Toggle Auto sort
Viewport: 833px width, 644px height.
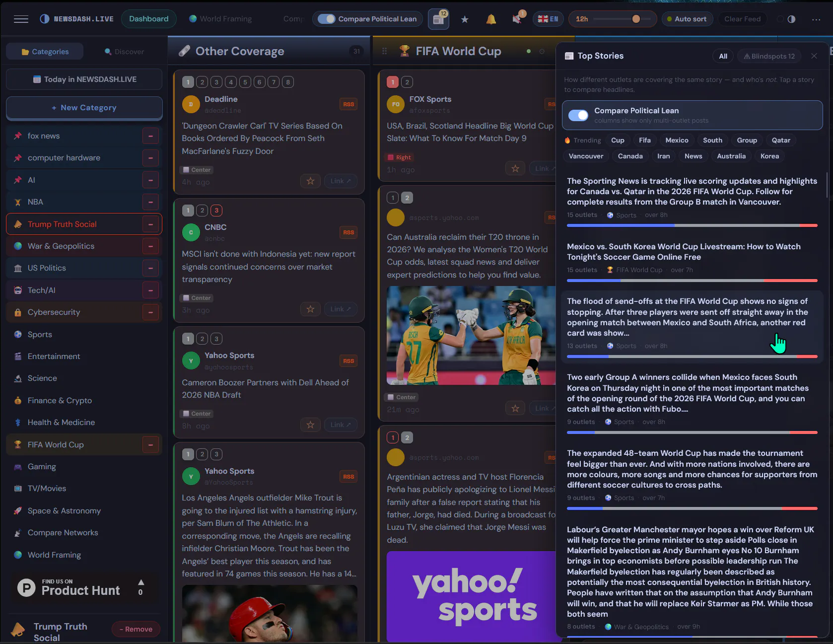(687, 19)
